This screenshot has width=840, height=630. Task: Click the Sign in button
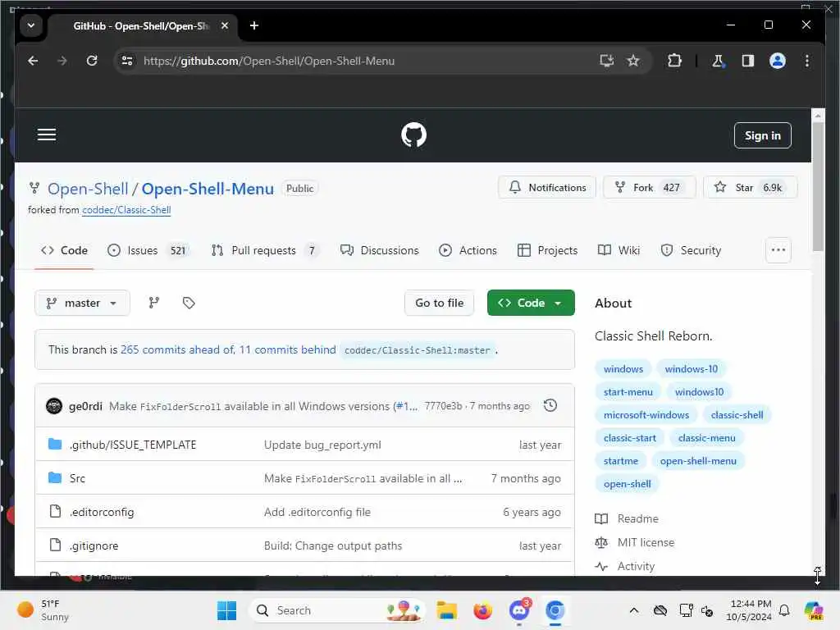coord(762,135)
